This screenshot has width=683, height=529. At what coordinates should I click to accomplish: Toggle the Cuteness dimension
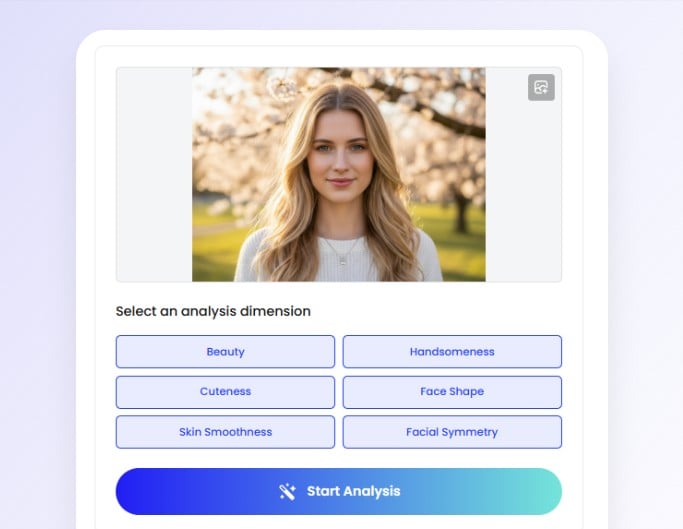coord(225,392)
